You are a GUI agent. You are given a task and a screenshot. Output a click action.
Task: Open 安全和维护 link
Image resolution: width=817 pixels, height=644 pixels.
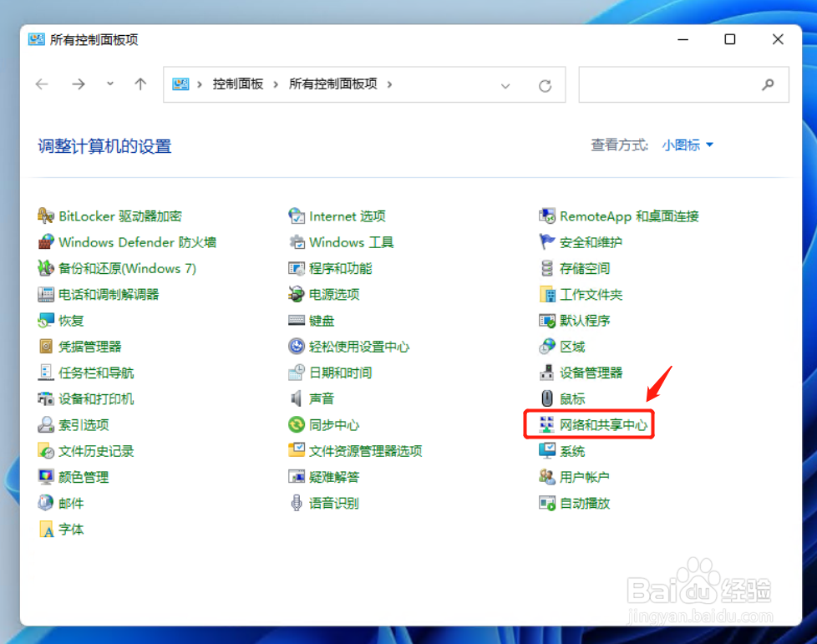591,242
